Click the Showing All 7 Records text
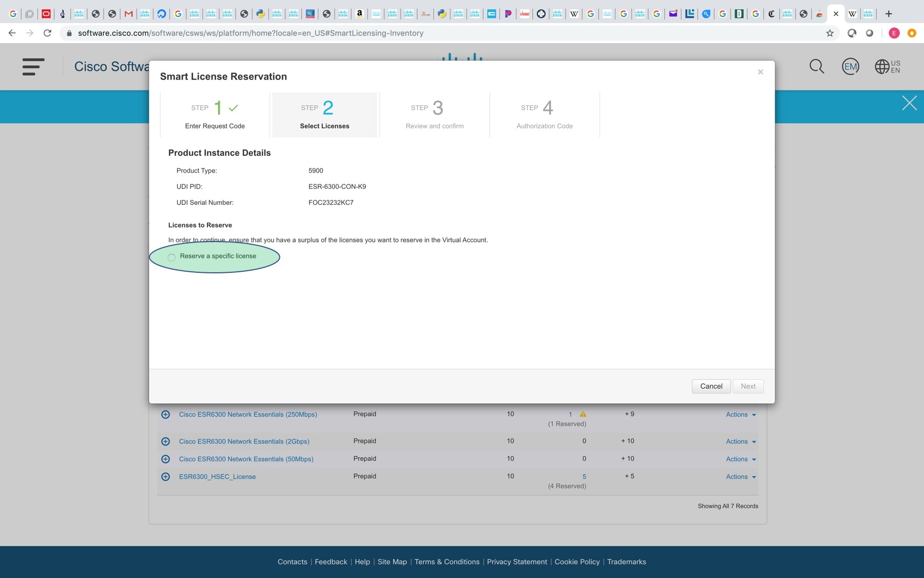The height and width of the screenshot is (578, 924). pyautogui.click(x=728, y=506)
